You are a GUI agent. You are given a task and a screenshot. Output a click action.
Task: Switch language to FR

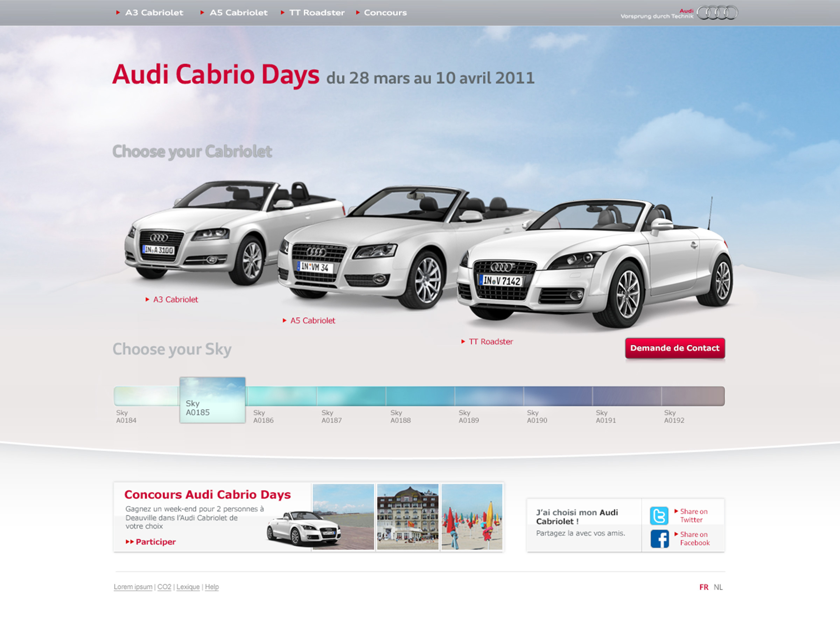coord(703,587)
